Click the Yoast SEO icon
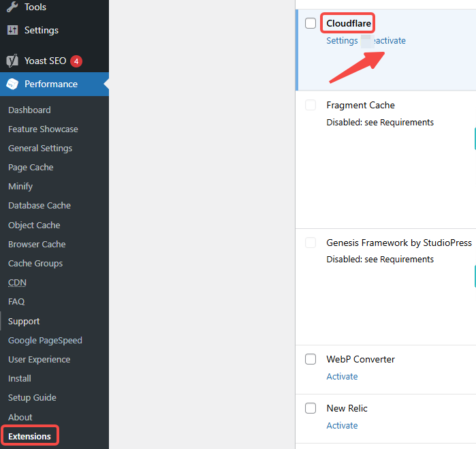The width and height of the screenshot is (476, 449). point(12,61)
